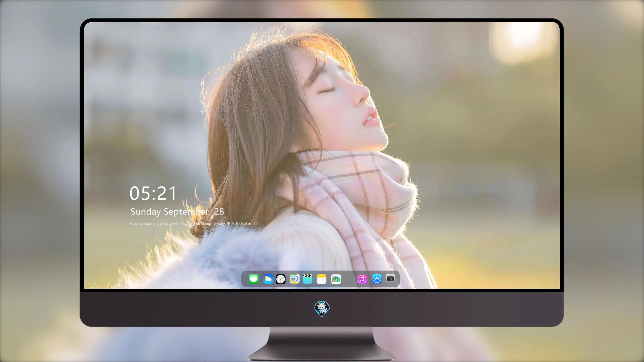Click the 05:21 clock display
Image resolution: width=644 pixels, height=362 pixels.
click(x=153, y=193)
